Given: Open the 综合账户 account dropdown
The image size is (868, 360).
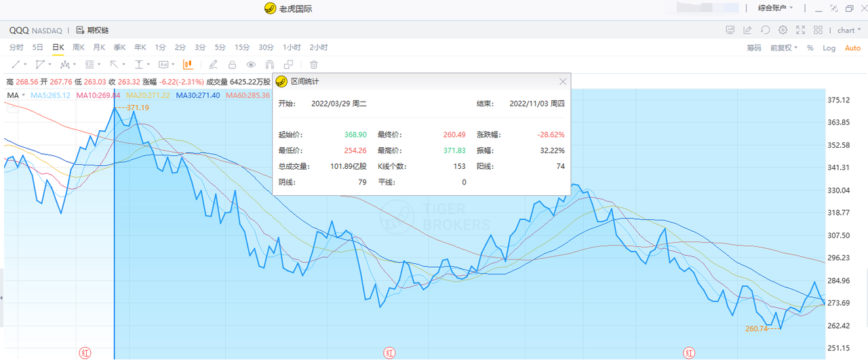Looking at the screenshot, I should [x=776, y=9].
